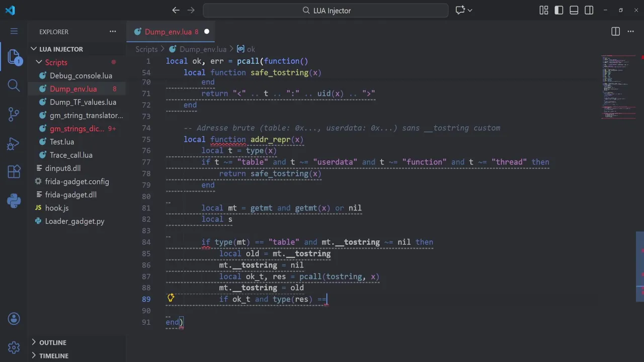The image size is (644, 362).
Task: Open Explorer views and more actions ellipsis
Action: click(x=113, y=31)
